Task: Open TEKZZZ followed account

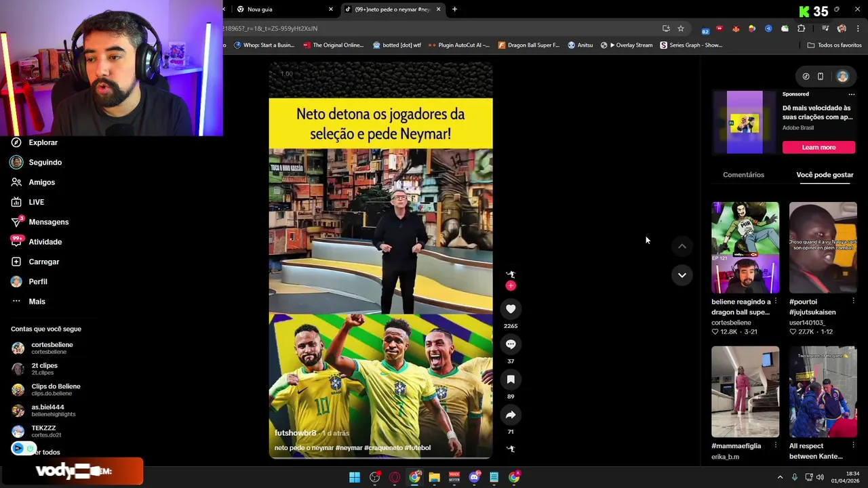Action: (45, 431)
